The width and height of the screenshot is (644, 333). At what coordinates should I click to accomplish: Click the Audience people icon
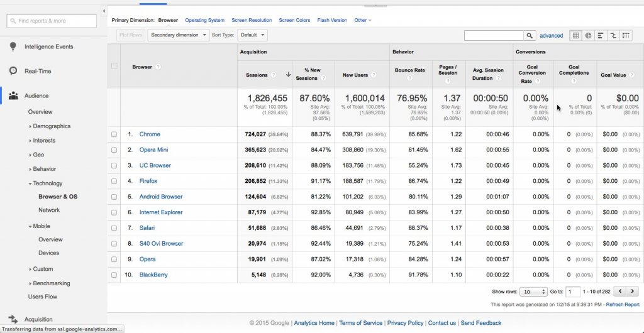coord(13,96)
